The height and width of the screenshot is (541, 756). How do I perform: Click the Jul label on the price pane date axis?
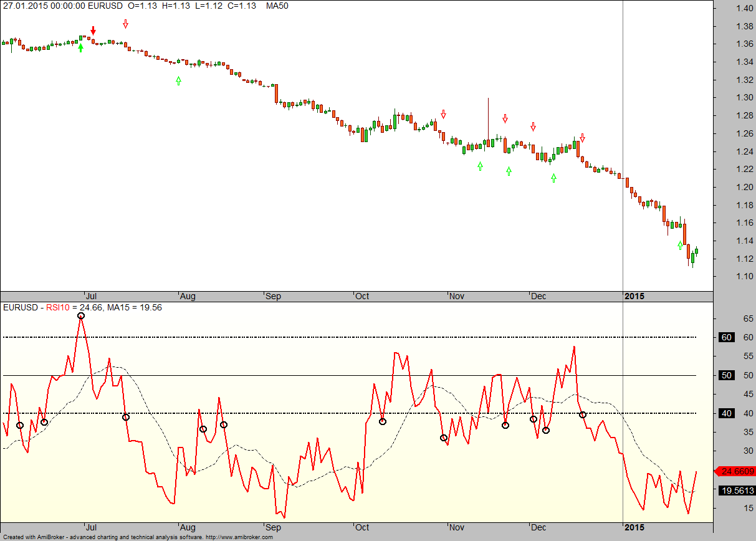(x=91, y=297)
